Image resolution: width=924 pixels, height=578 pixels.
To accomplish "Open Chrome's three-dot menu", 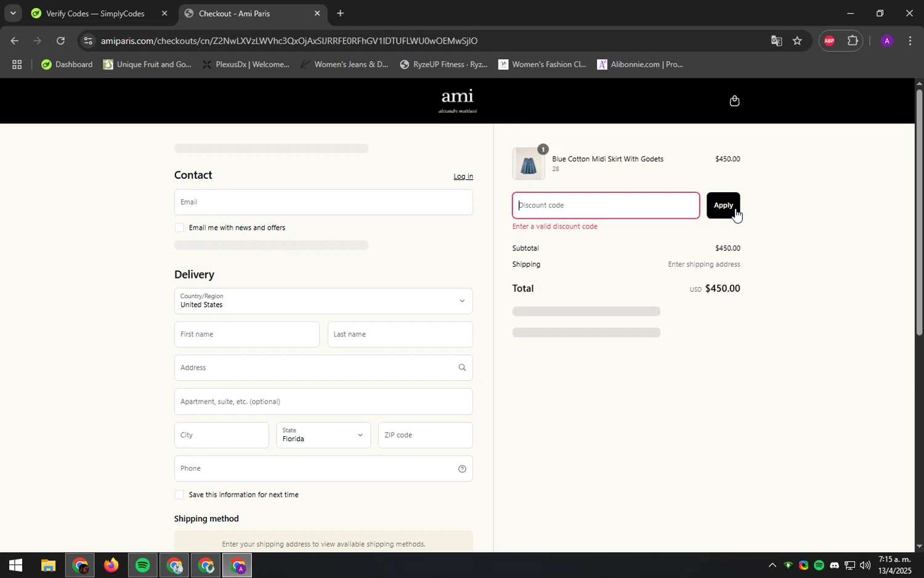I will point(910,41).
